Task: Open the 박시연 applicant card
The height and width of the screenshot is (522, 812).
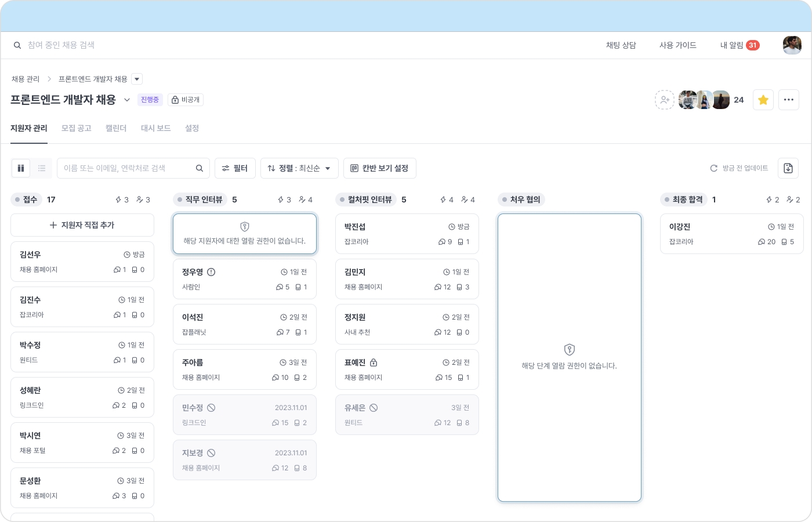Action: pos(82,443)
